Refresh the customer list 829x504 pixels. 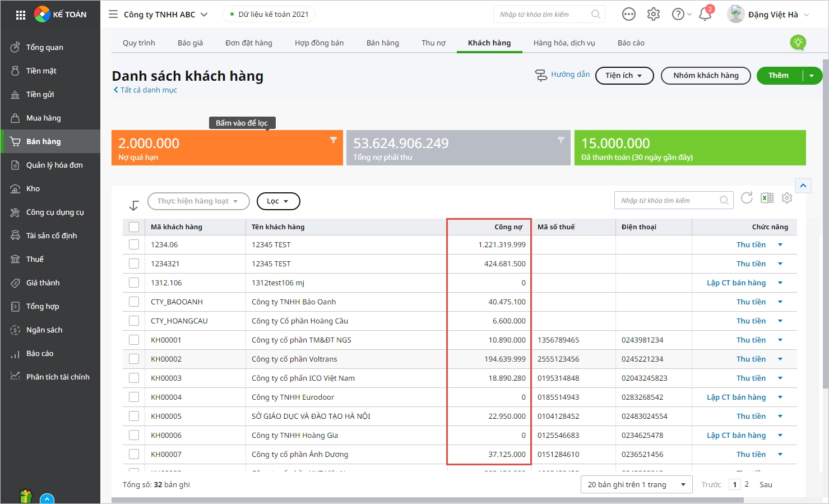(x=747, y=198)
